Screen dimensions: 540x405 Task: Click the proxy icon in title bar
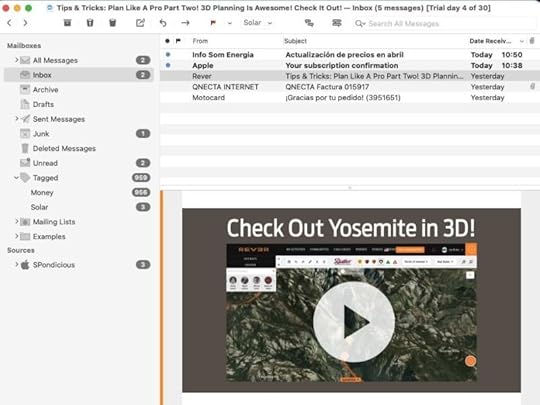coord(50,8)
